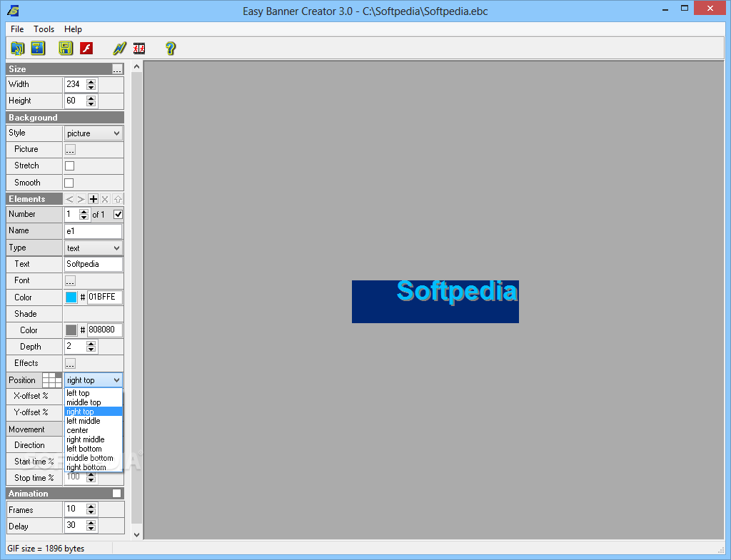
Task: Increase the Frames value
Action: click(91, 506)
